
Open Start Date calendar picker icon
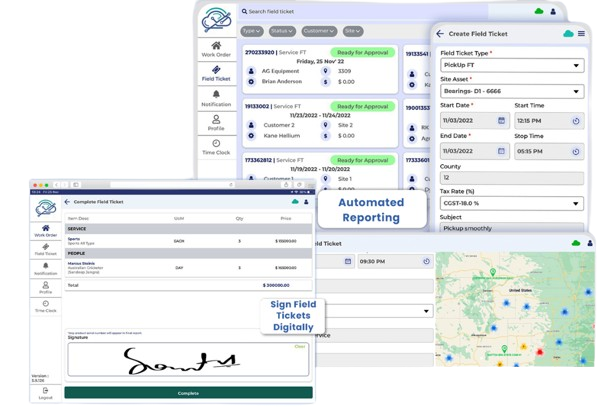point(501,121)
